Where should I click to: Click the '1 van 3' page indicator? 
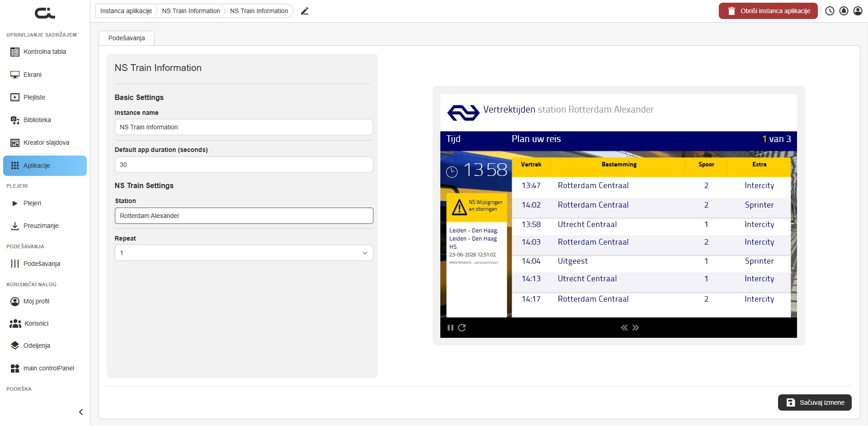point(777,139)
